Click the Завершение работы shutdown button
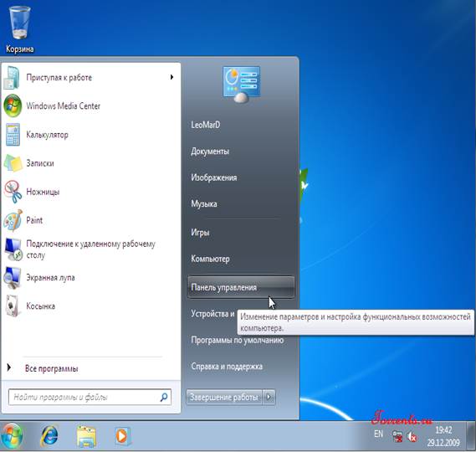The width and height of the screenshot is (476, 452). coord(224,397)
